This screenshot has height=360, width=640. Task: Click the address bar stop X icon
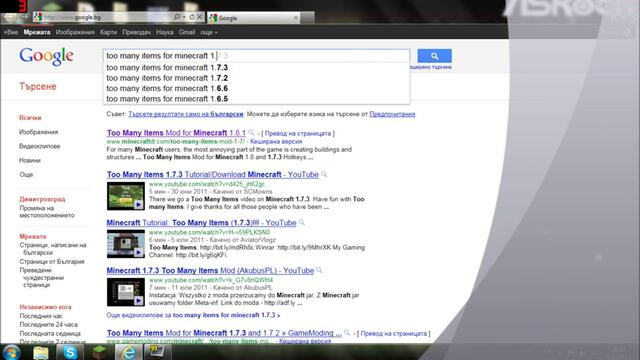click(x=200, y=17)
